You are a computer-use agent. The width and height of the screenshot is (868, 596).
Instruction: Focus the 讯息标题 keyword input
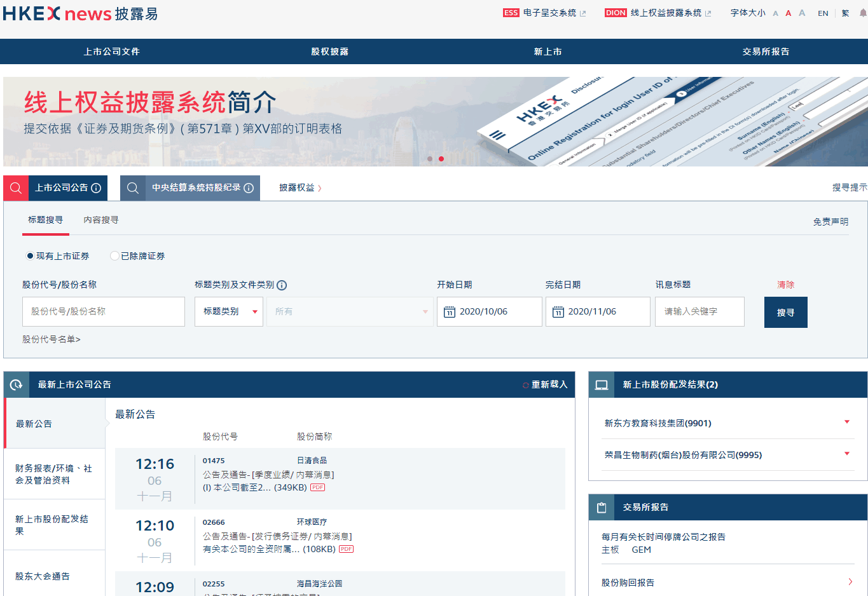click(699, 311)
